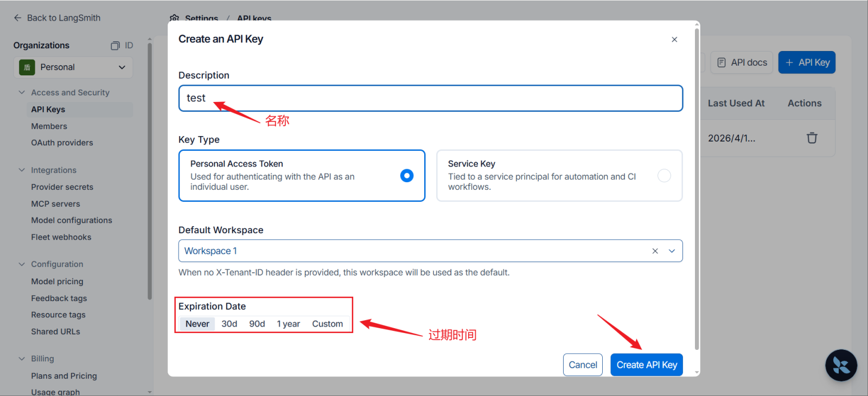Click the Last Used At column header

(x=736, y=103)
